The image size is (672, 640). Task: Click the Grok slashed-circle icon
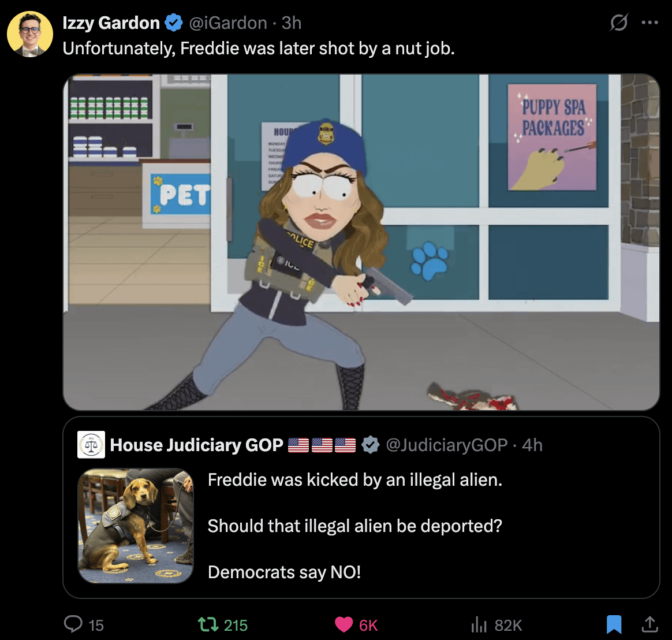[x=619, y=23]
